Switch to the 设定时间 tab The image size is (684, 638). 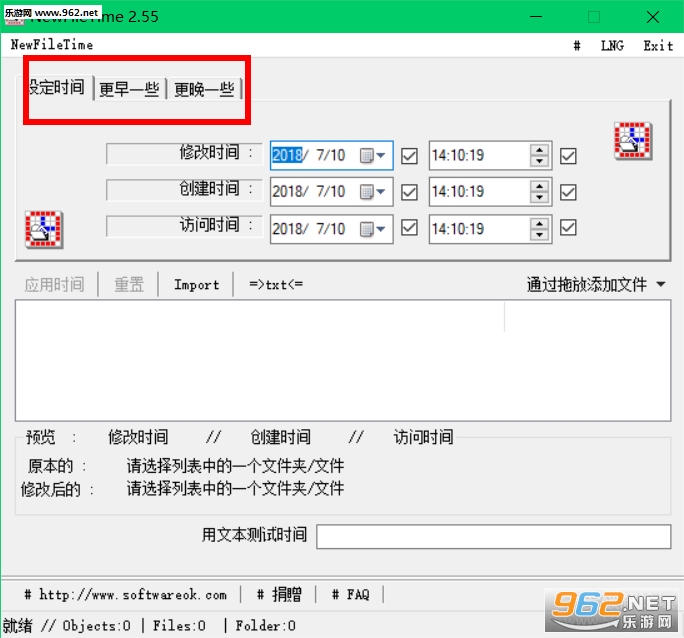pos(56,88)
